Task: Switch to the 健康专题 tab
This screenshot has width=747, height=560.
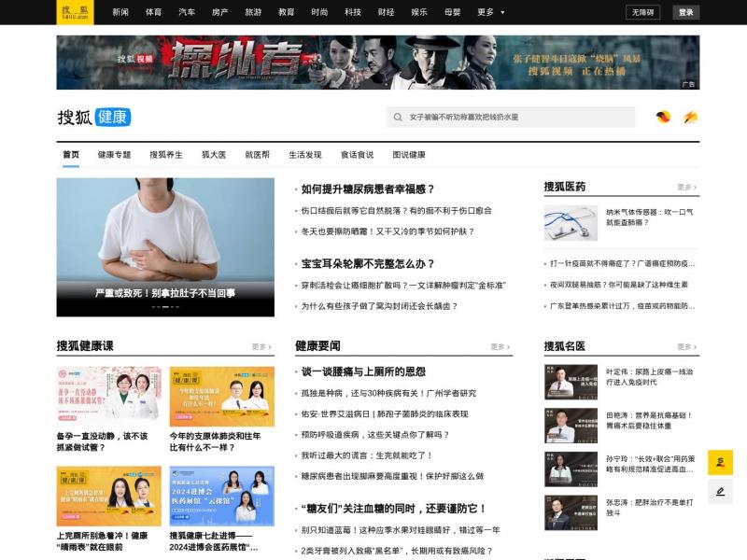Action: click(x=114, y=155)
